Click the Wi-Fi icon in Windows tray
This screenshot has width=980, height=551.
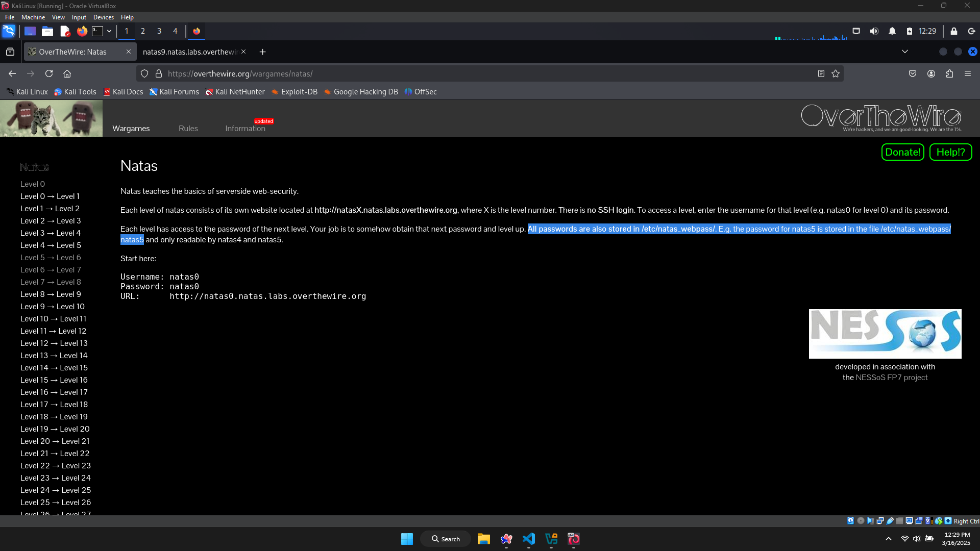(x=904, y=539)
